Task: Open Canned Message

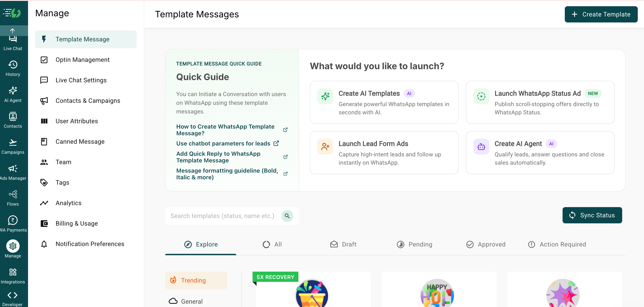Action: click(86, 141)
